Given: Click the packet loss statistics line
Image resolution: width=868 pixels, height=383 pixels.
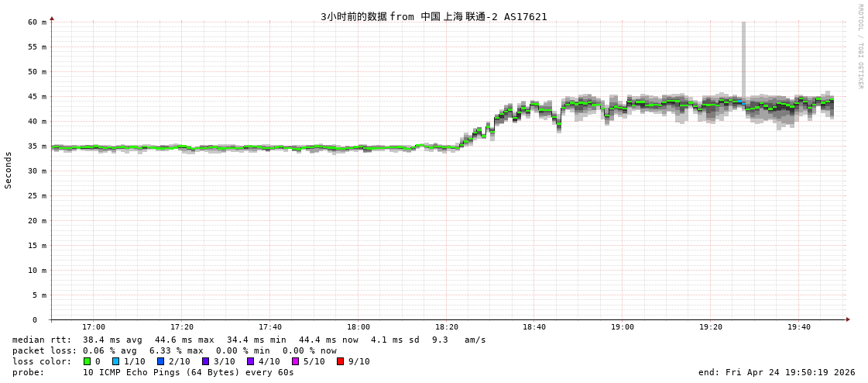Looking at the screenshot, I should click(174, 350).
